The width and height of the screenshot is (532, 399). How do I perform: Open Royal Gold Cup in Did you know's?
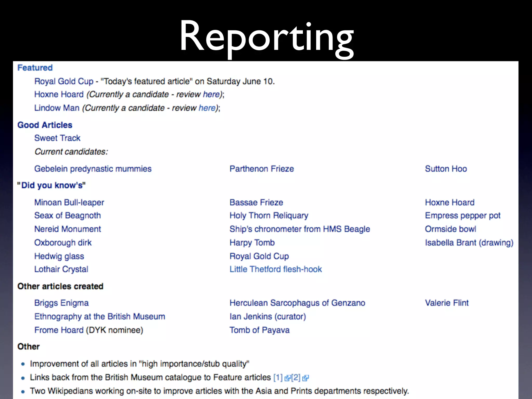click(x=259, y=256)
